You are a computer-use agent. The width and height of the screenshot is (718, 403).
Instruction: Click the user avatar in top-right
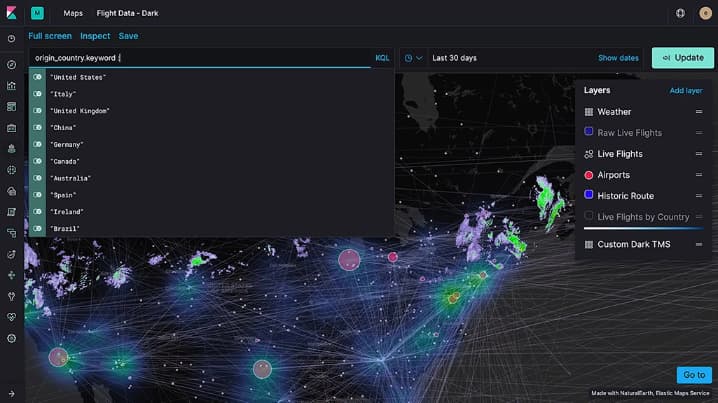(x=704, y=13)
